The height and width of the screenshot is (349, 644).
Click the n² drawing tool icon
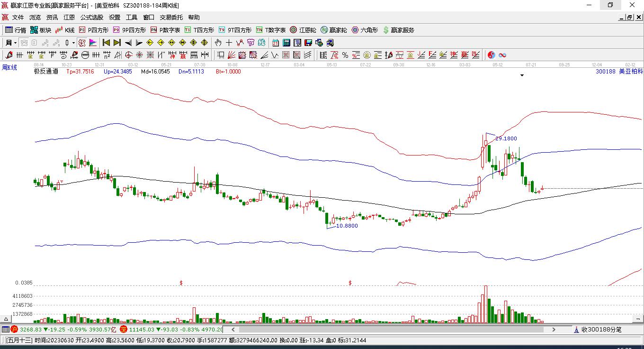[x=107, y=55]
